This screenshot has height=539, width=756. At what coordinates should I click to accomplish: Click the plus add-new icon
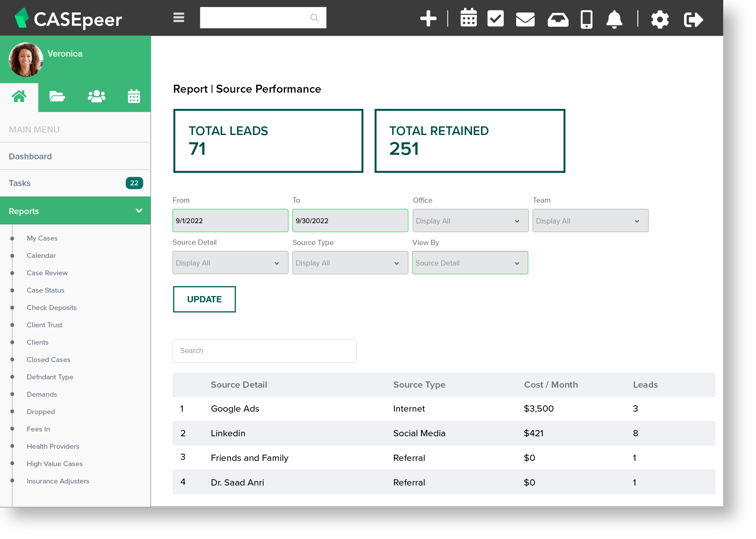pos(428,19)
